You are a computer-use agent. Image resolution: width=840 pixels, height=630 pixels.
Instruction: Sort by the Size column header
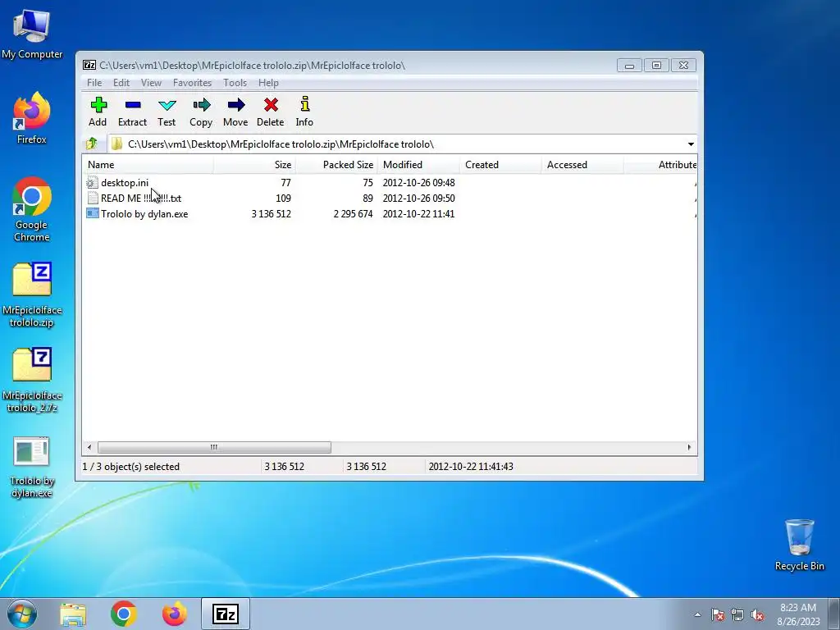(x=254, y=164)
